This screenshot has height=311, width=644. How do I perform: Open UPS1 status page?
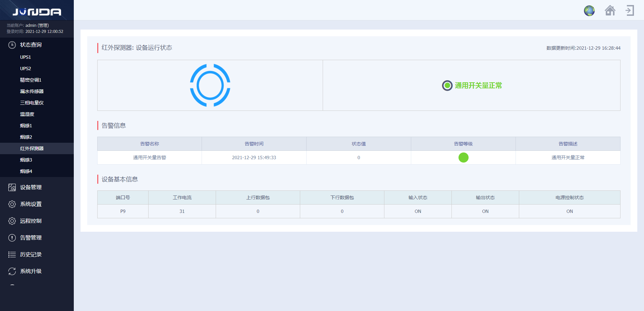pyautogui.click(x=25, y=57)
